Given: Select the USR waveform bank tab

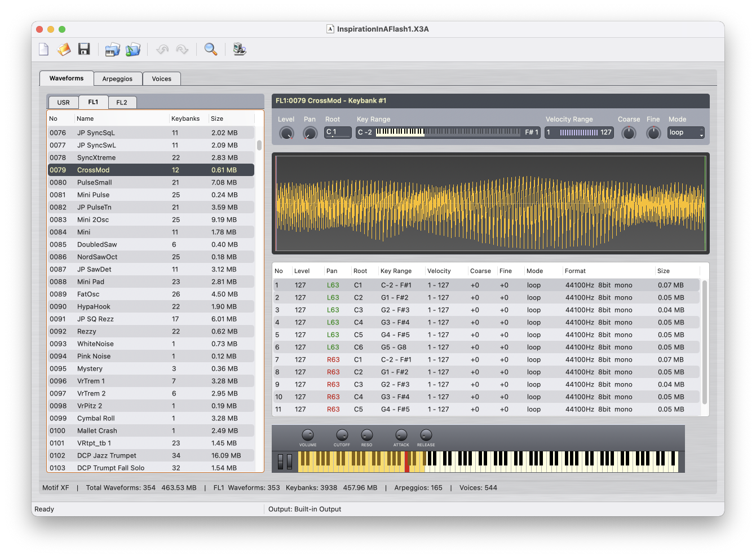Looking at the screenshot, I should (64, 103).
